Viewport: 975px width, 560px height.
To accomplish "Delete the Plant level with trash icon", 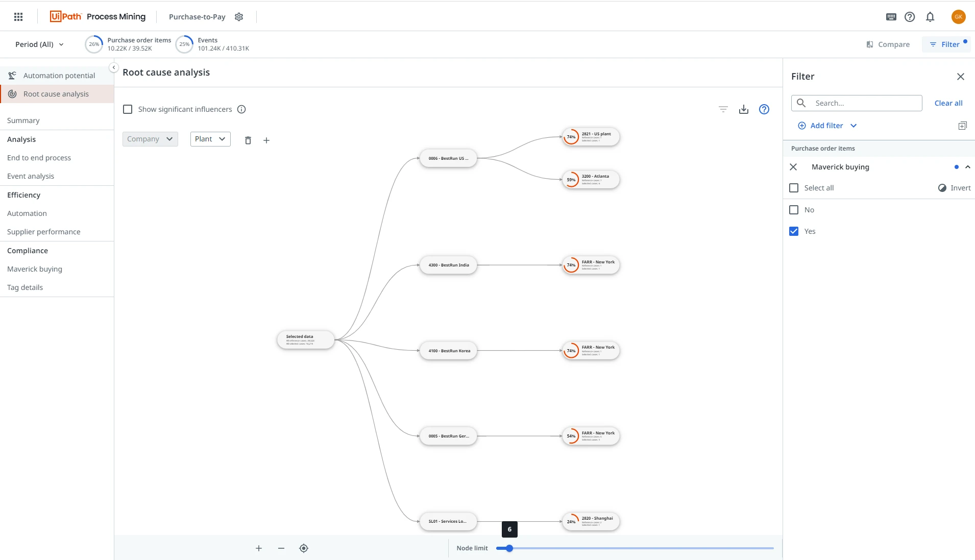I will (248, 140).
